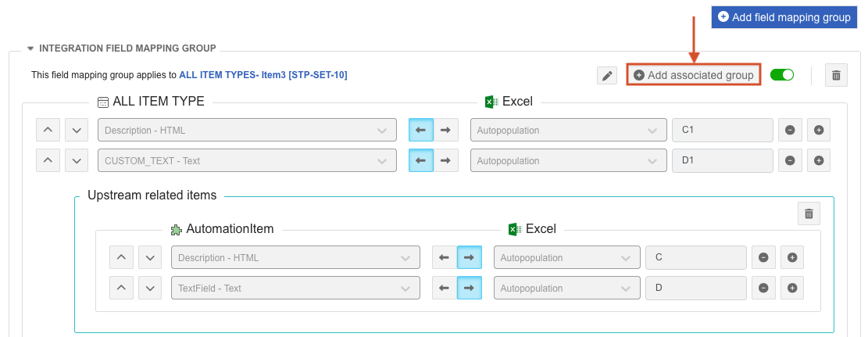Disable the green field mapping group toggle

781,75
